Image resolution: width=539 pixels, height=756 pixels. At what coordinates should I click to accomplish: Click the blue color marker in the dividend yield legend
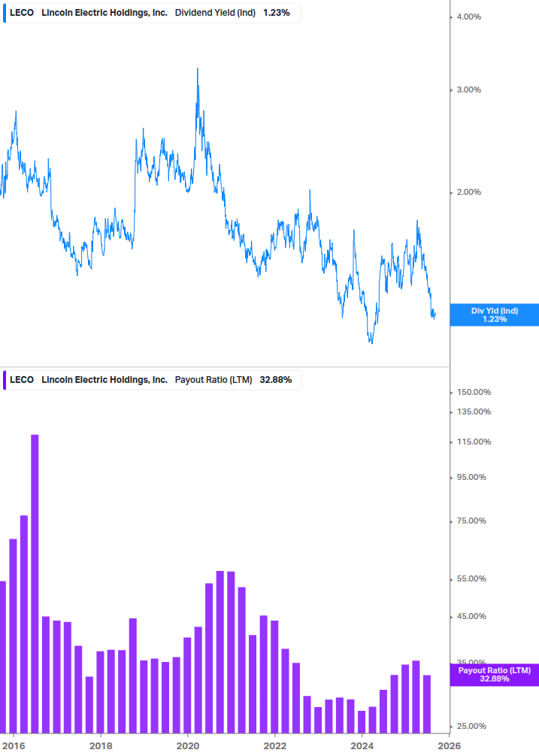point(5,13)
